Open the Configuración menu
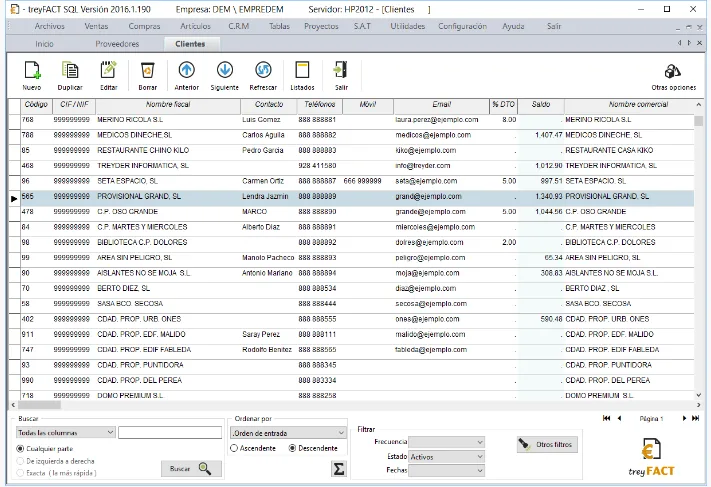The image size is (711, 487). click(462, 26)
